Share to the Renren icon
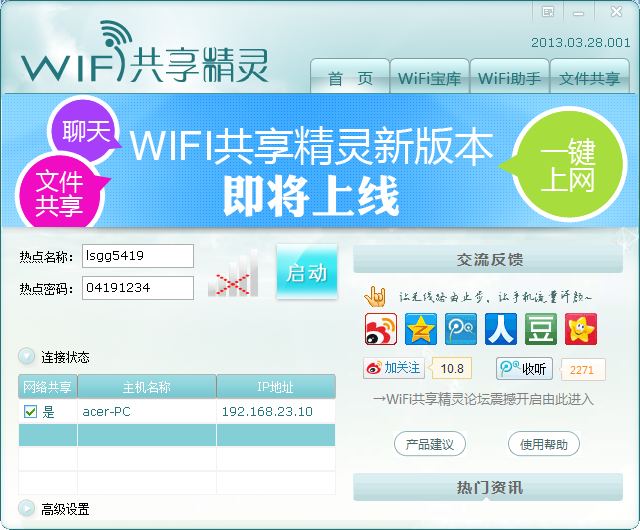Viewport: 640px width, 530px height. click(x=501, y=329)
